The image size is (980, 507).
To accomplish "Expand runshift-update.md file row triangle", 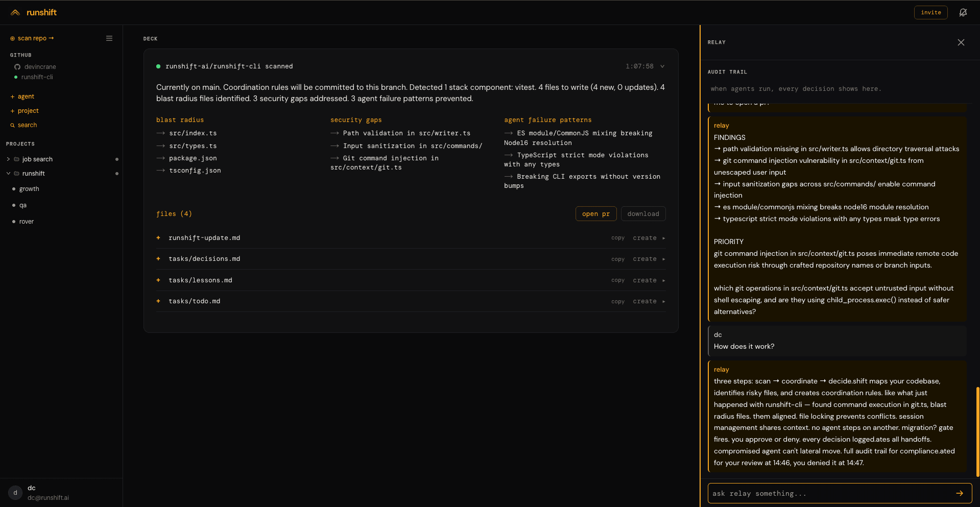I will click(663, 238).
